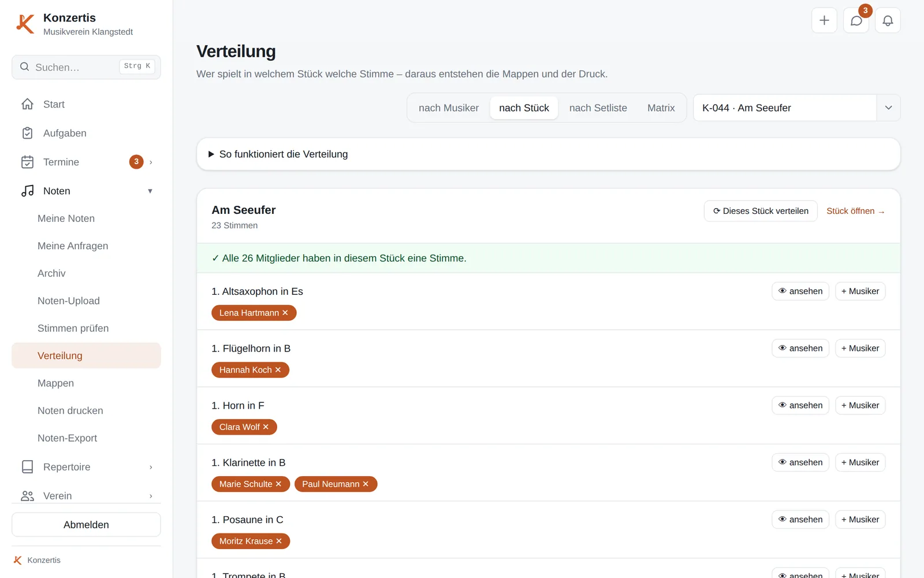This screenshot has width=924, height=578.
Task: View the 1. Horn in F part
Action: pyautogui.click(x=800, y=406)
